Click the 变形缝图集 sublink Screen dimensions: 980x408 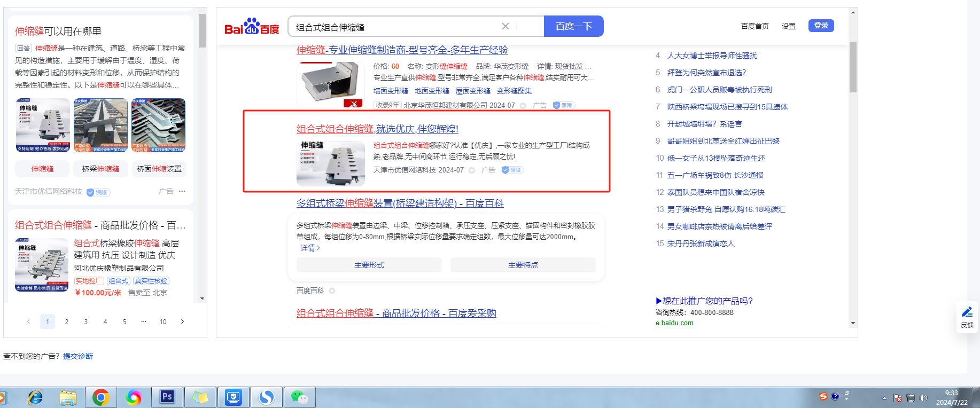[514, 91]
